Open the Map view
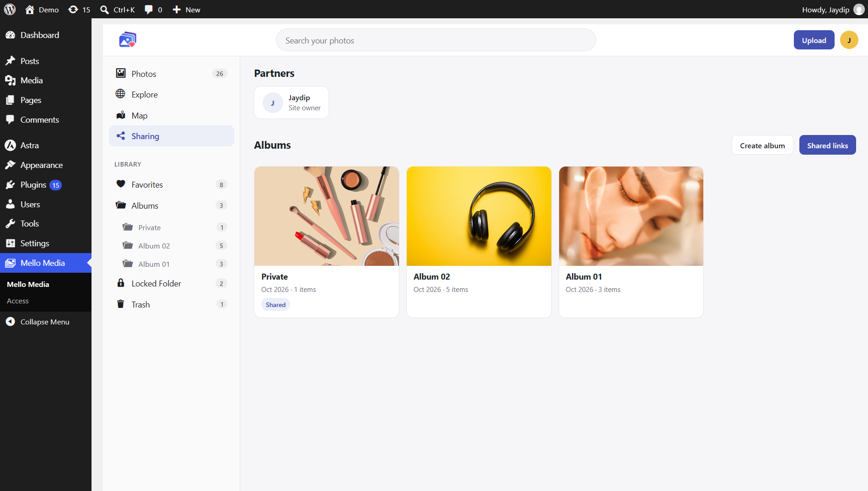The height and width of the screenshot is (491, 868). [172, 115]
